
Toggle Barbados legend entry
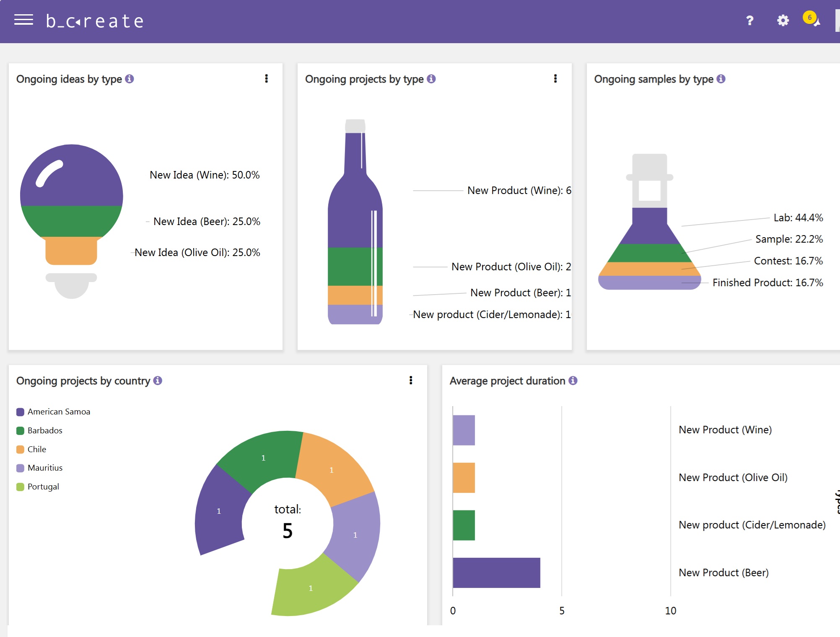(x=44, y=430)
